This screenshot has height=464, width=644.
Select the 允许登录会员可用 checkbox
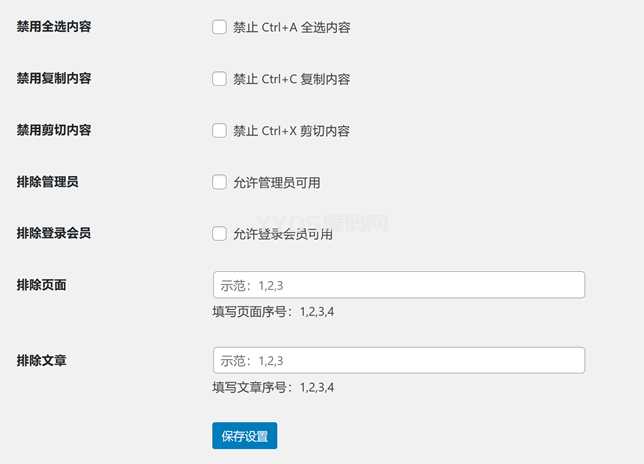219,234
